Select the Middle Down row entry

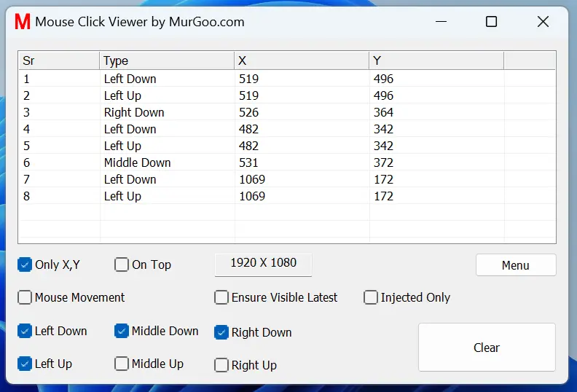click(x=287, y=162)
